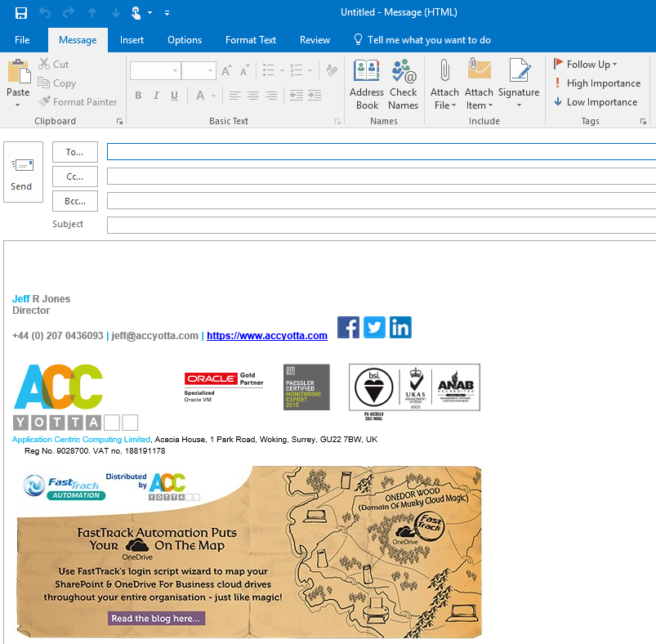
Task: Open the Address Book
Action: pyautogui.click(x=367, y=84)
